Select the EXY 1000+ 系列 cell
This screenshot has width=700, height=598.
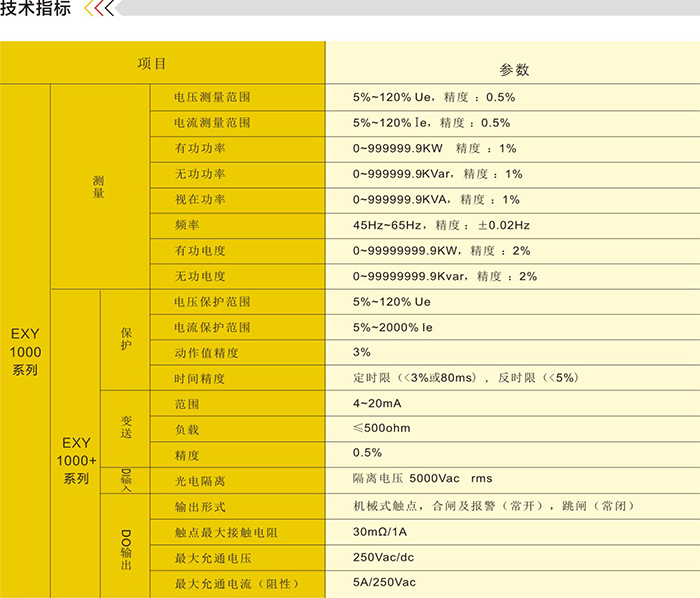(76, 459)
